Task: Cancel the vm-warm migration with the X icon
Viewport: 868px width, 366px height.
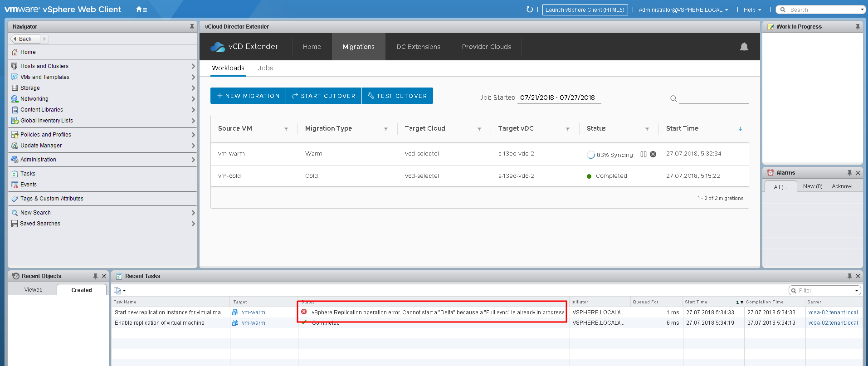Action: [x=653, y=154]
